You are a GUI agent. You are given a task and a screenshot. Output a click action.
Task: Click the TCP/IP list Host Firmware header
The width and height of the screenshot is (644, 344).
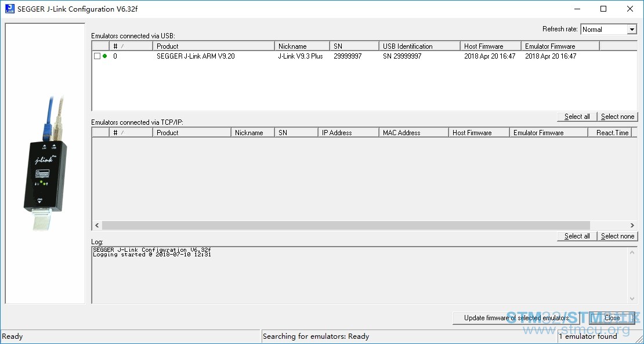pyautogui.click(x=479, y=133)
